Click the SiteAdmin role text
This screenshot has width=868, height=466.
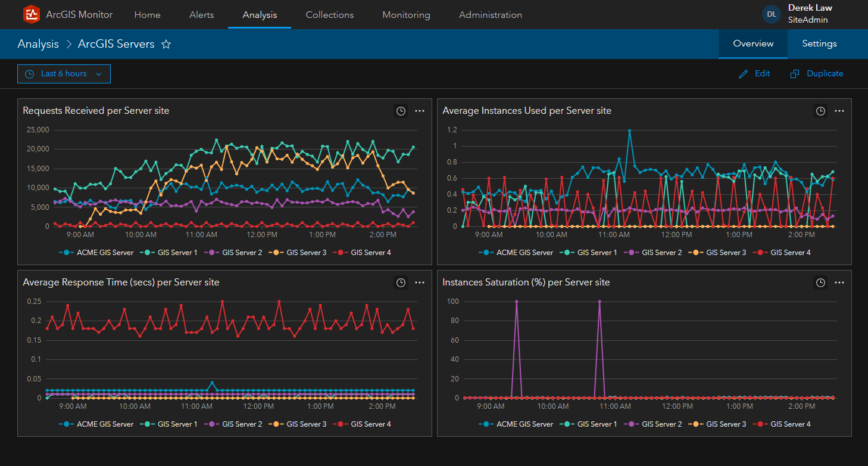(x=808, y=20)
